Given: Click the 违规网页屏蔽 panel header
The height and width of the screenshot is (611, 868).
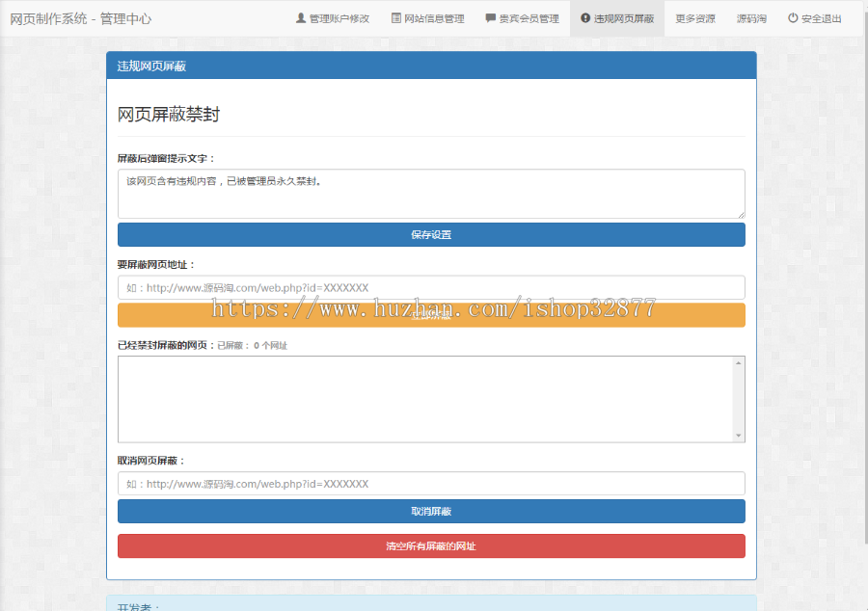Looking at the screenshot, I should point(431,66).
